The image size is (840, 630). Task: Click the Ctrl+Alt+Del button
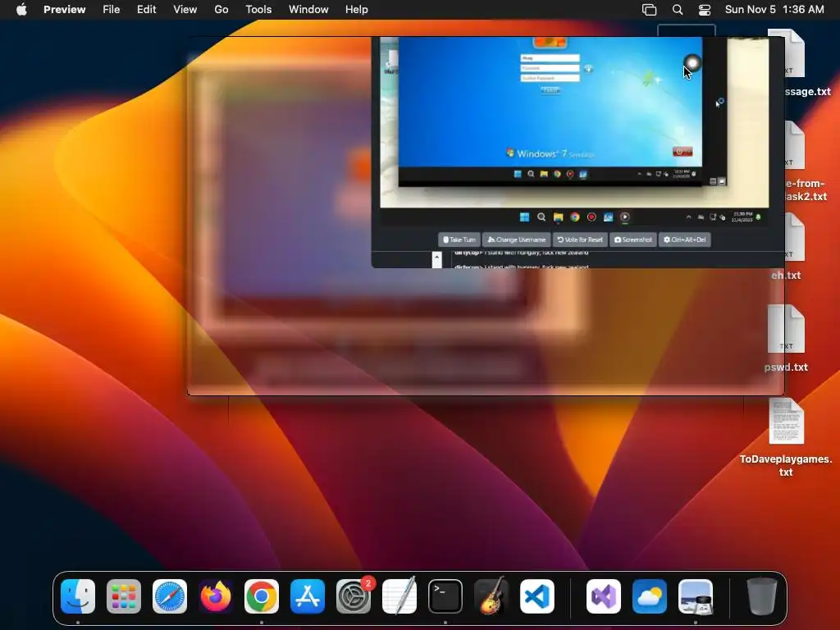[685, 240]
